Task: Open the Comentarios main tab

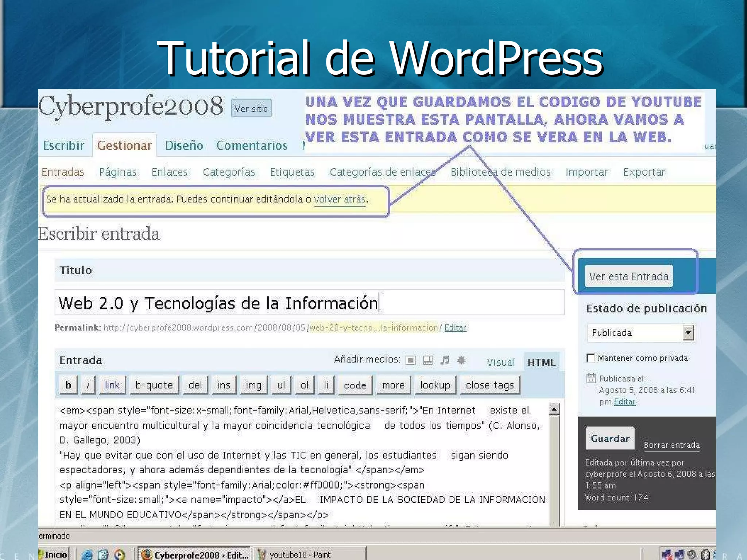Action: [252, 145]
